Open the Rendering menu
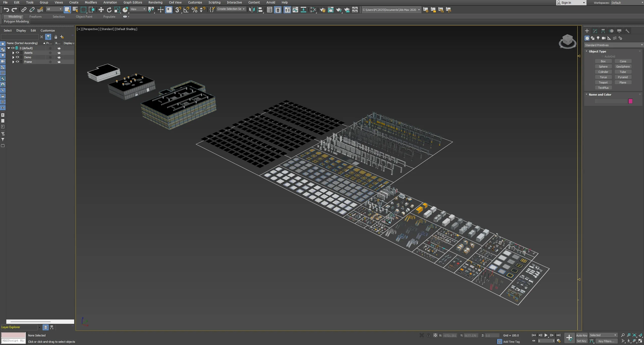Image resolution: width=644 pixels, height=345 pixels. point(155,3)
